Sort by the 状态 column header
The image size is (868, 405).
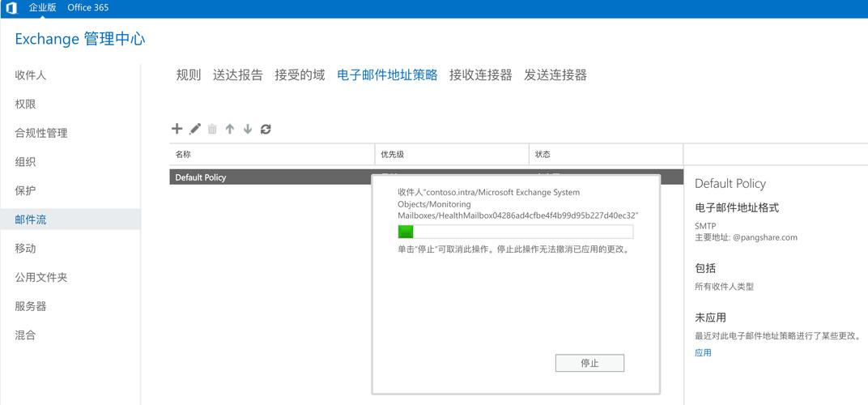[606, 154]
